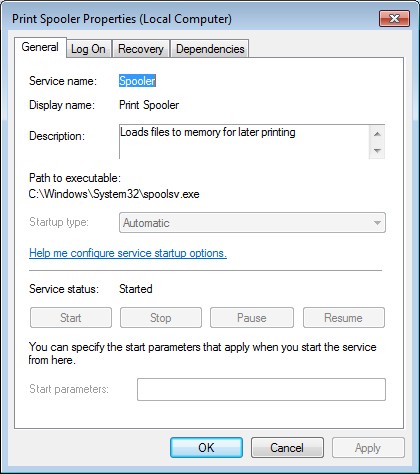Select the highlighted Spooler service name

(137, 81)
